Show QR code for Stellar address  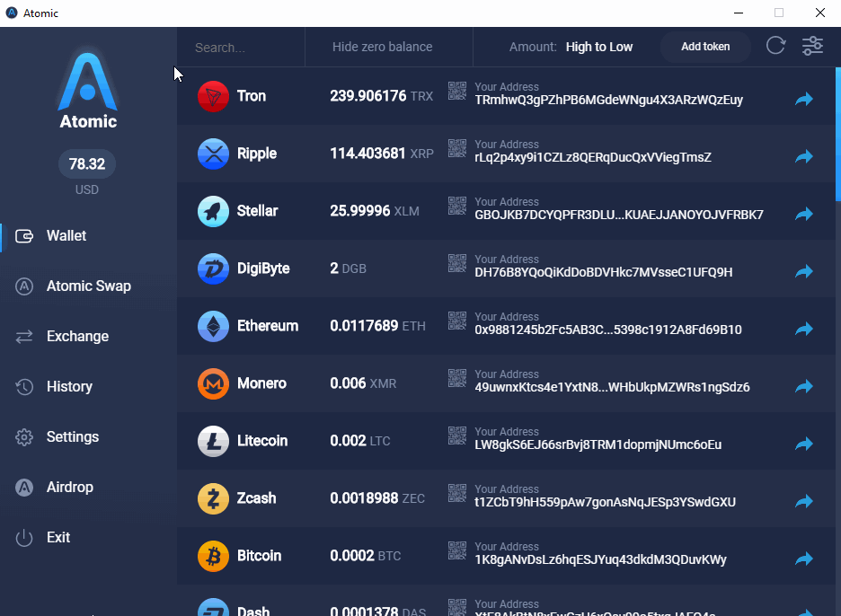(457, 206)
